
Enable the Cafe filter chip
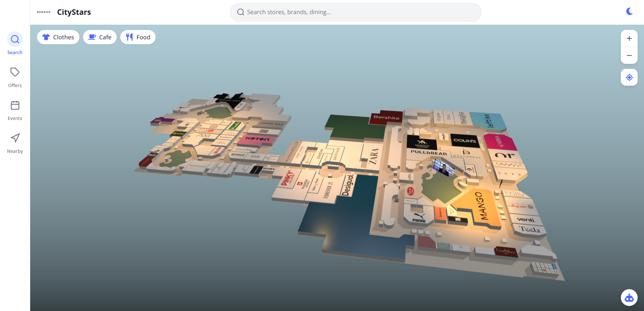100,37
